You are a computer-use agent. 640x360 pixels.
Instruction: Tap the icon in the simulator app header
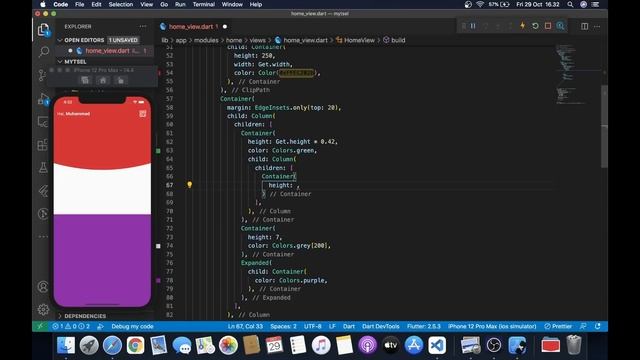click(x=142, y=113)
